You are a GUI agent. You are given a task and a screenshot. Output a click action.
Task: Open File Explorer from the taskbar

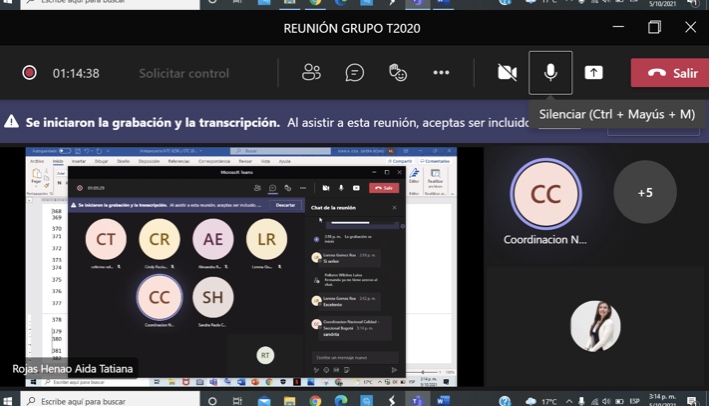289,401
